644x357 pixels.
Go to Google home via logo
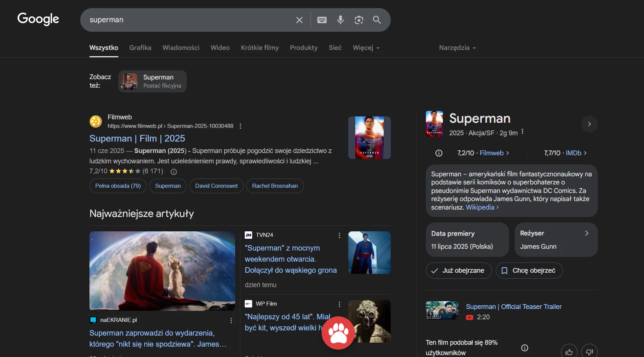(x=38, y=19)
